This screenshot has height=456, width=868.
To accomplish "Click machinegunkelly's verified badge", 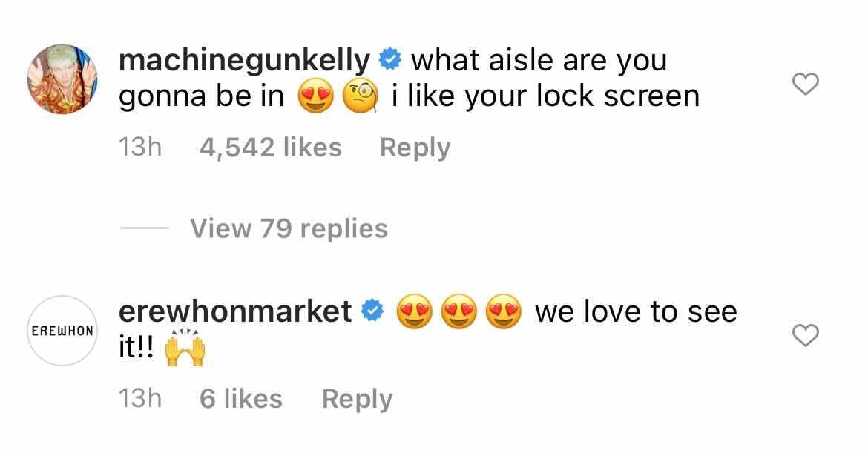I will [389, 59].
